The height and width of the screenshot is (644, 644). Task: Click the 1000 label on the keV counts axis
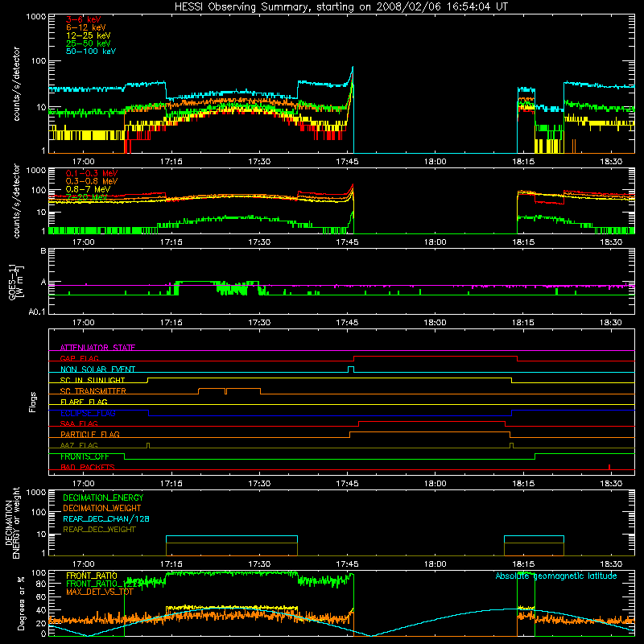pyautogui.click(x=36, y=17)
